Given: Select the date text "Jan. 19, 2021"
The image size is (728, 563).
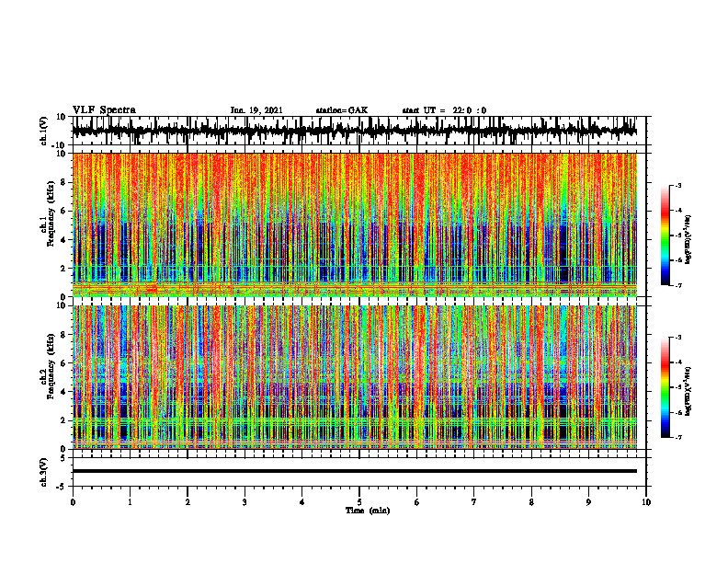Looking at the screenshot, I should [256, 110].
